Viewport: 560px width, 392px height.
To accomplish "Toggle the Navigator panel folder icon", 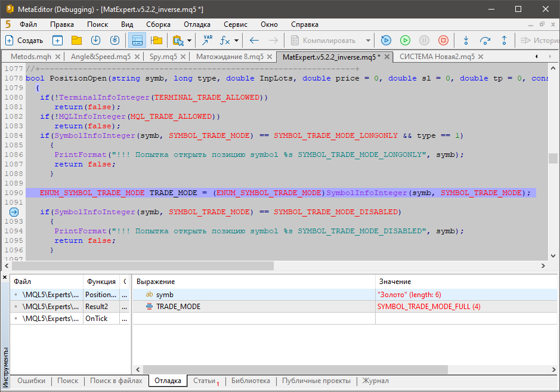I will pyautogui.click(x=156, y=41).
